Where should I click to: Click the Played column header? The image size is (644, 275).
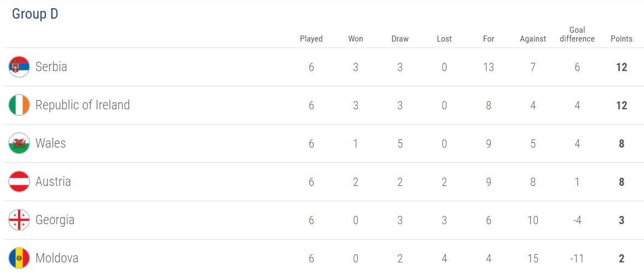[x=311, y=39]
